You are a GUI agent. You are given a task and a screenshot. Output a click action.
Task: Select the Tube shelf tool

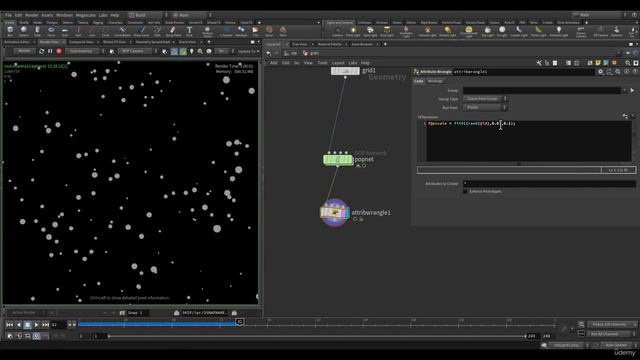coord(37,31)
